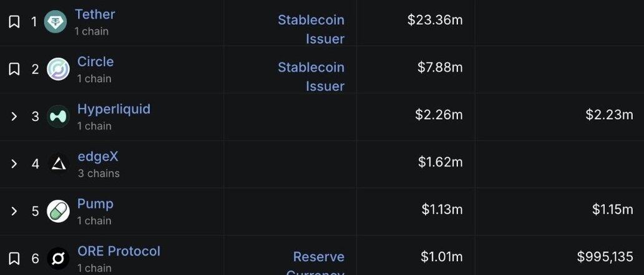Open the Tether protocol link

tap(95, 14)
